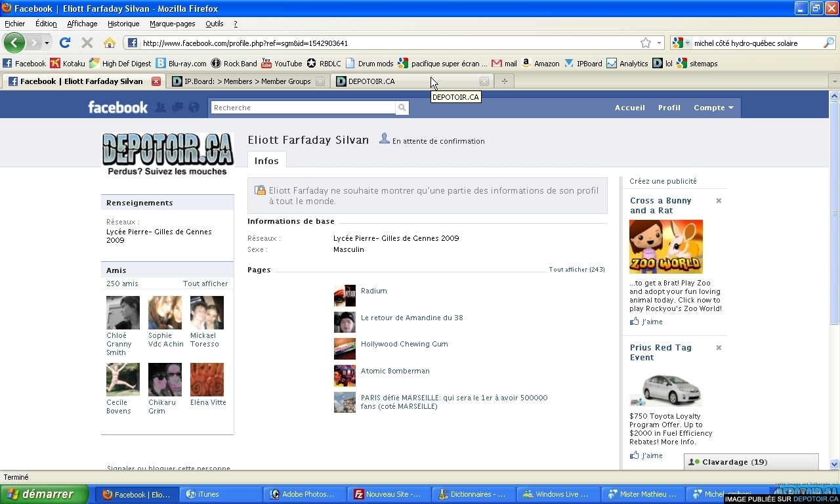Switch to the DEPOTOIR.CA tab

click(x=413, y=81)
